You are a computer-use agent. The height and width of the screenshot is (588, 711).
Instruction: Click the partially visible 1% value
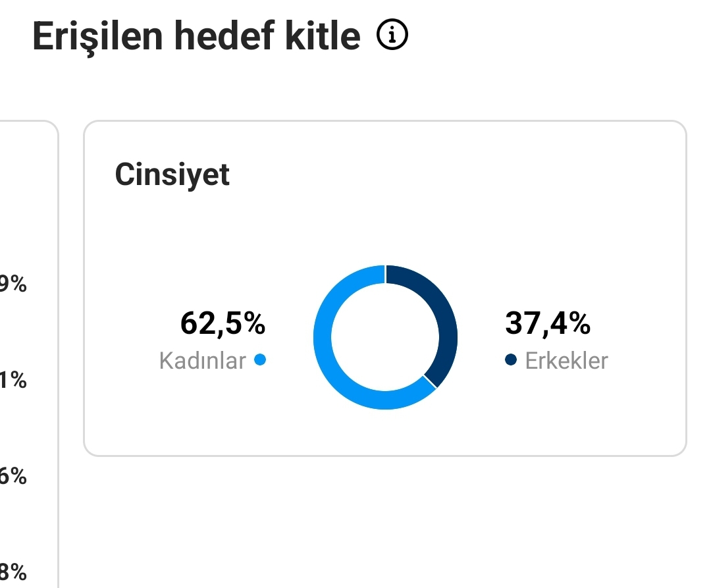[13, 380]
